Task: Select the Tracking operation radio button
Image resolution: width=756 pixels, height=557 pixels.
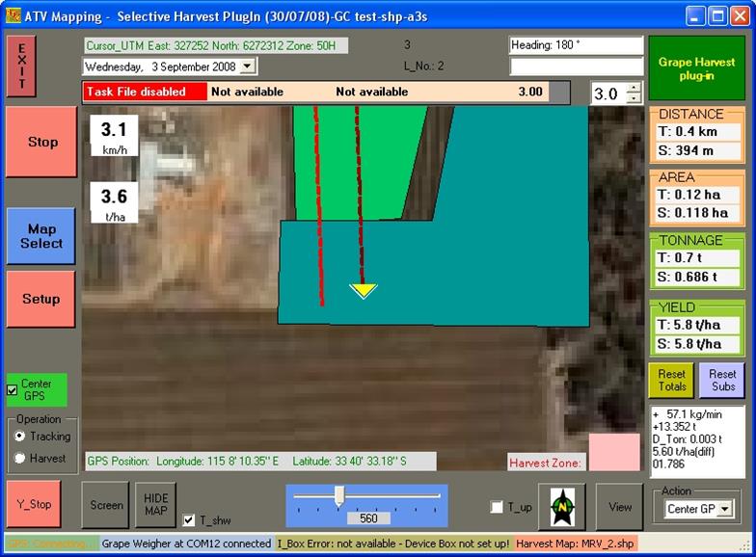Action: coord(19,437)
